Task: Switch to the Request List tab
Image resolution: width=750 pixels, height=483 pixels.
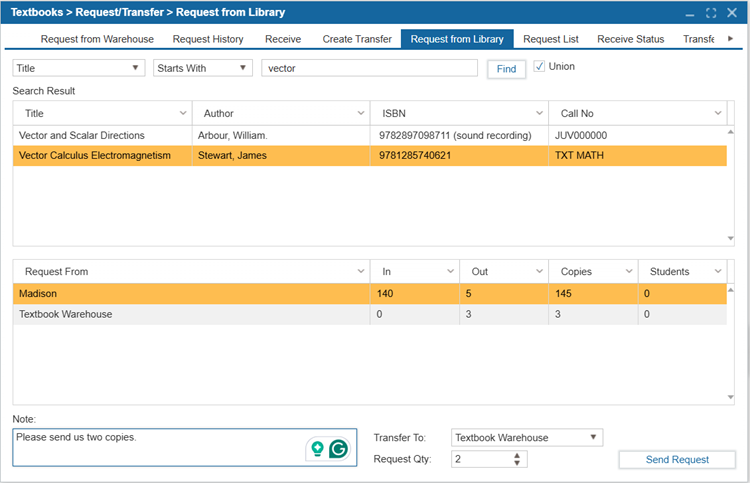Action: [551, 39]
